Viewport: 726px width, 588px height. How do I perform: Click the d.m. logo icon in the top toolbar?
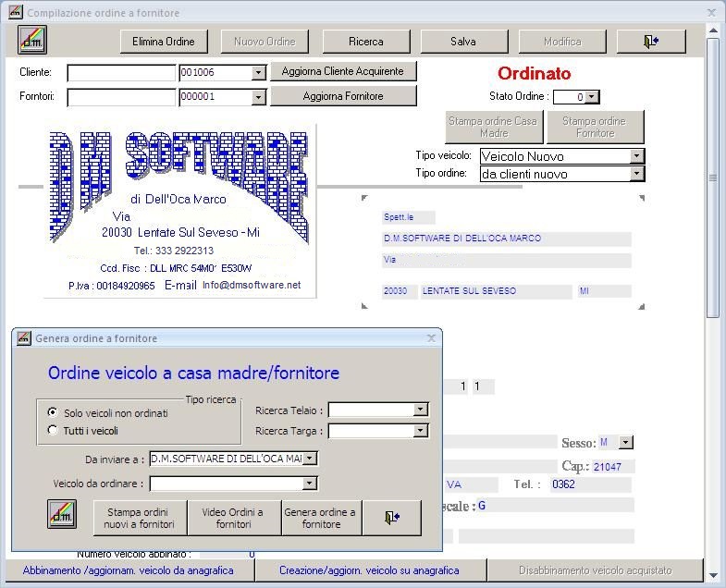32,40
